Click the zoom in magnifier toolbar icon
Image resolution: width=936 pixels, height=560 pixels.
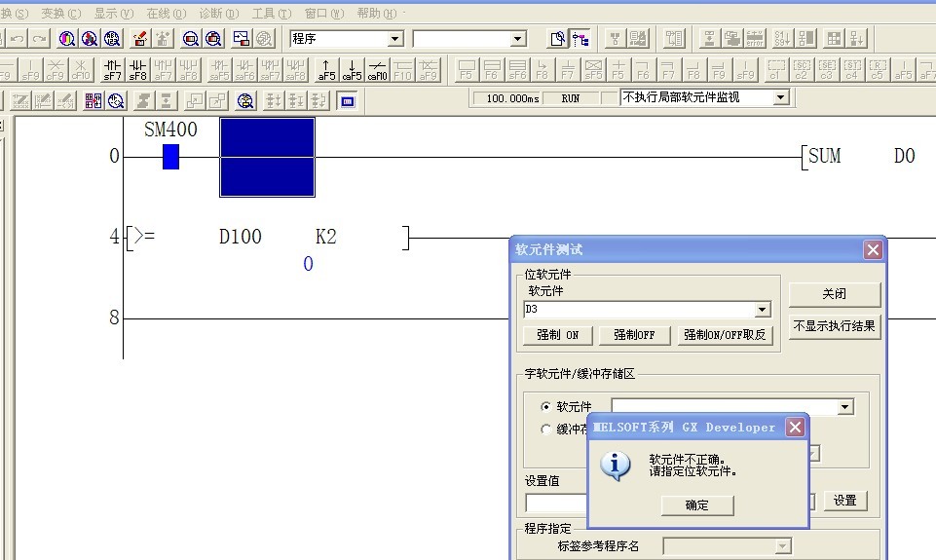(x=191, y=39)
